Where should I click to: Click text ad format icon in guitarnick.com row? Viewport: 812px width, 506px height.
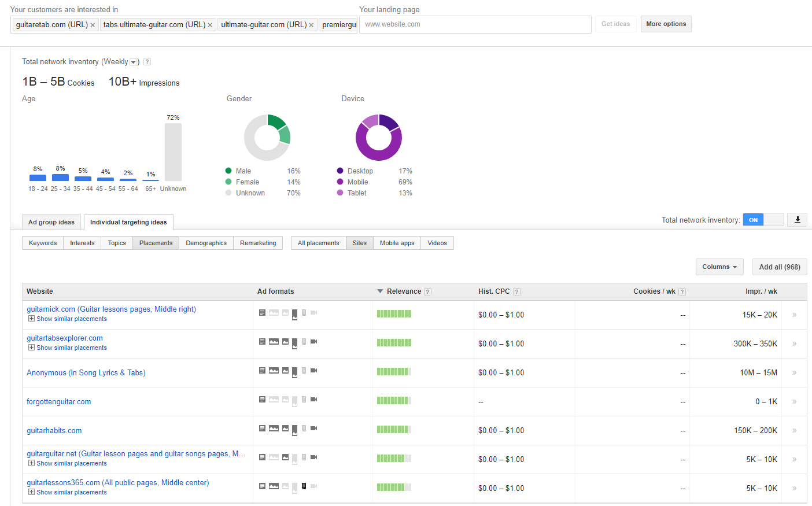262,312
